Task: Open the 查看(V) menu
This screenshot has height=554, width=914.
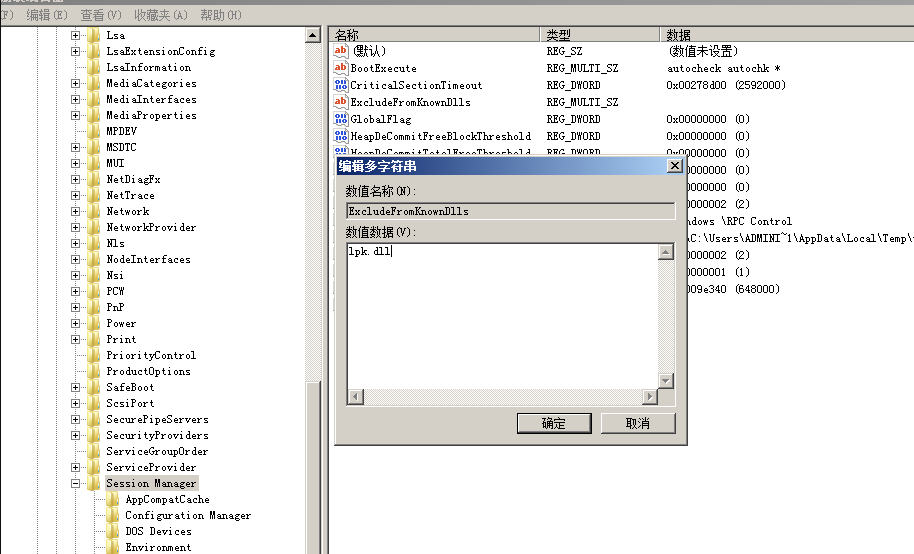Action: coord(100,15)
